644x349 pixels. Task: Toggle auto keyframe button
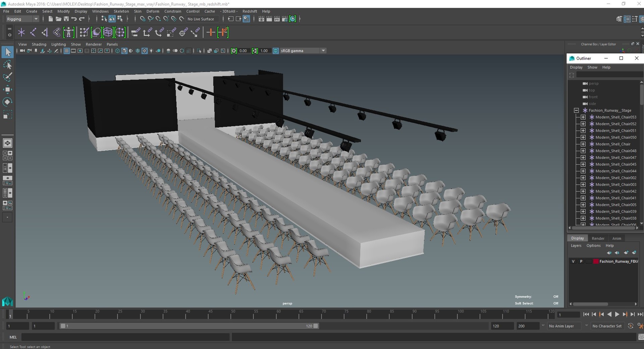tap(631, 326)
